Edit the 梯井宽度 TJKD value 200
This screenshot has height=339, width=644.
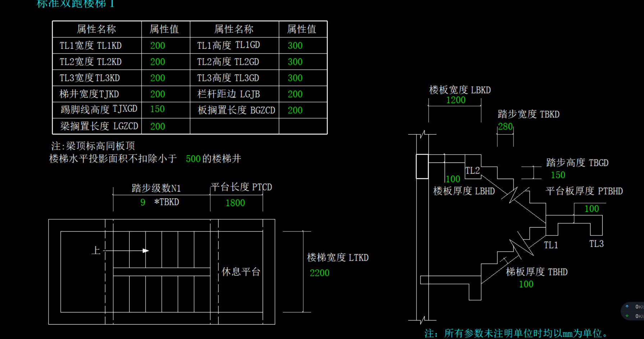[157, 94]
